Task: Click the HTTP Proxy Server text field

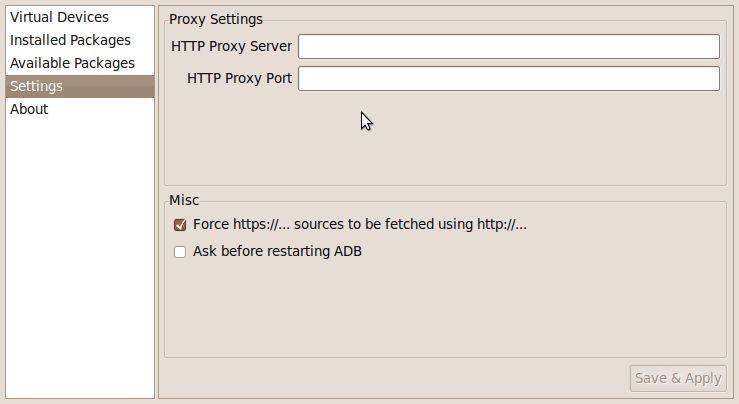Action: [x=508, y=46]
